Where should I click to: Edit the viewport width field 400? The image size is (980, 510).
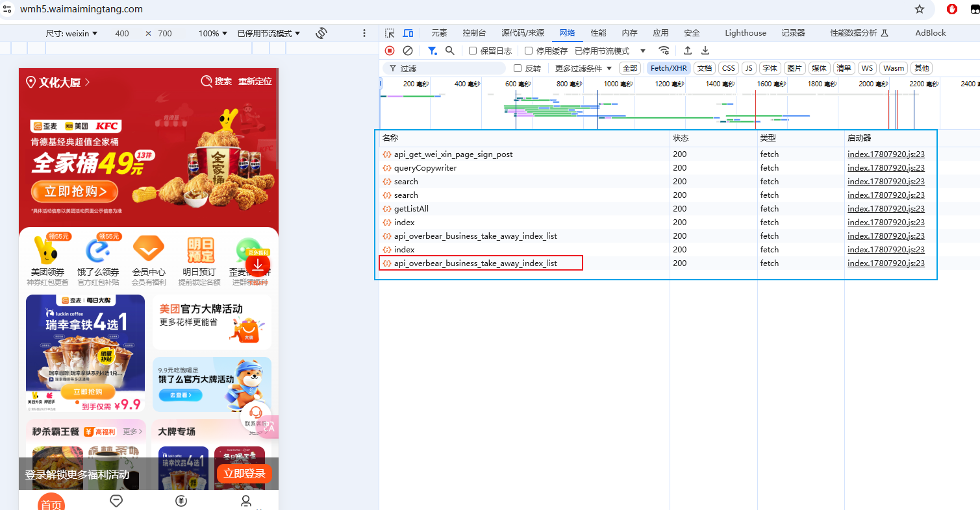coord(122,33)
